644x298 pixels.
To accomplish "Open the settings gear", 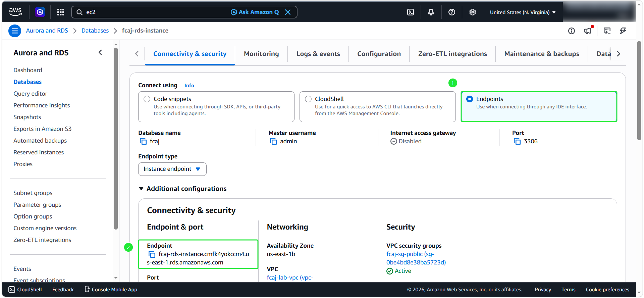I will (x=473, y=12).
